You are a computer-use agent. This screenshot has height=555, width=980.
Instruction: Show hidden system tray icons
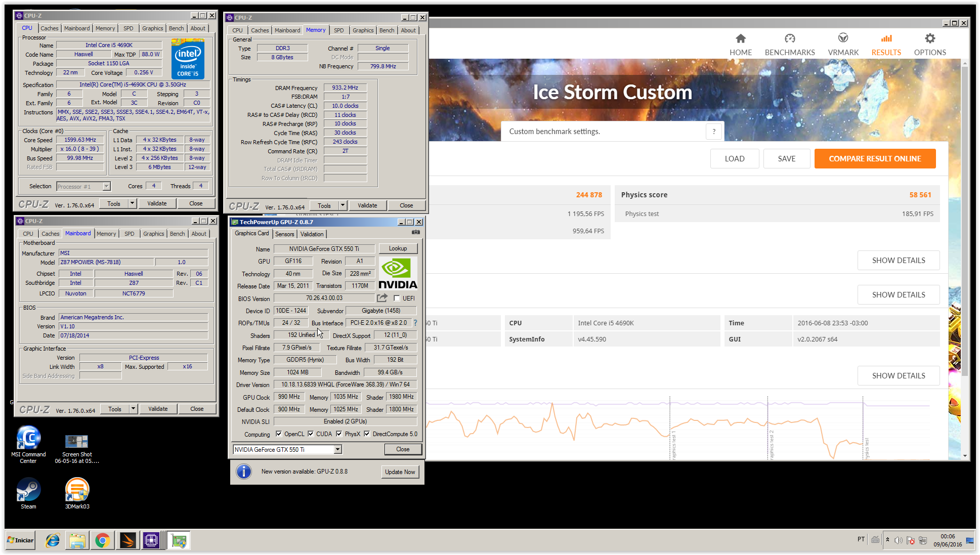click(x=887, y=540)
